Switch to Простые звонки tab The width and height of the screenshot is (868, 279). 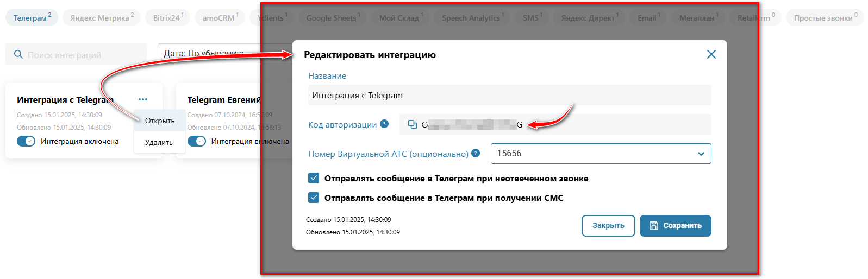click(825, 17)
